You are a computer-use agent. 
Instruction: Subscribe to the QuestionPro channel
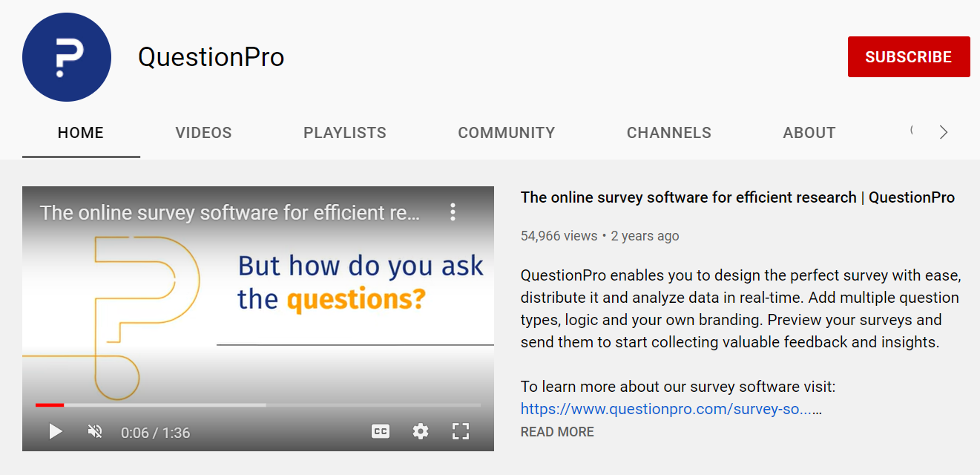tap(909, 57)
